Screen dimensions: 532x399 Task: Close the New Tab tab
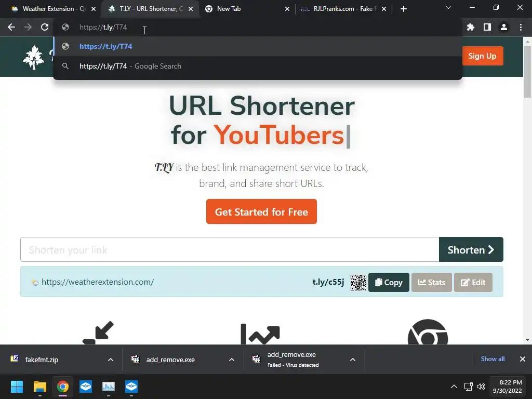tap(287, 9)
